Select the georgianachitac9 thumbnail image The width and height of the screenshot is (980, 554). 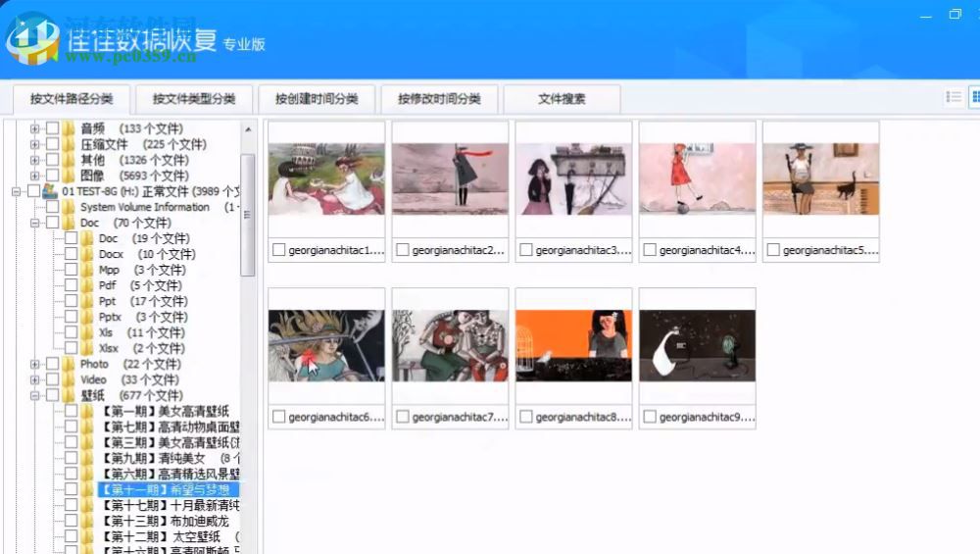698,346
